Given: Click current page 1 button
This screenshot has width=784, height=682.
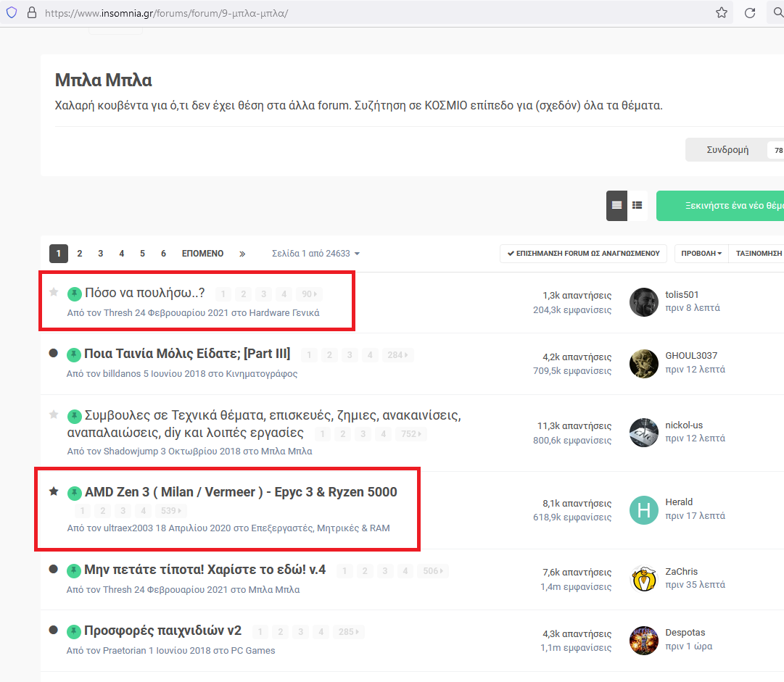Looking at the screenshot, I should point(59,254).
